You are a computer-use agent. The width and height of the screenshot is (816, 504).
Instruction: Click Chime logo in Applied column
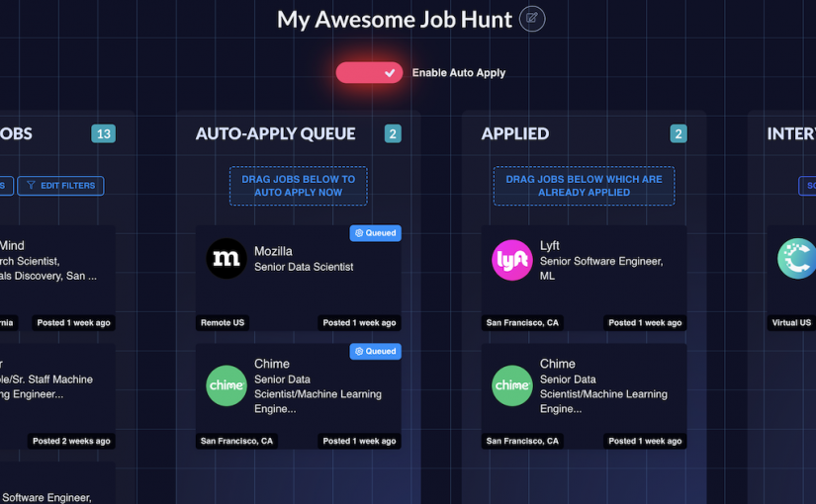[511, 385]
